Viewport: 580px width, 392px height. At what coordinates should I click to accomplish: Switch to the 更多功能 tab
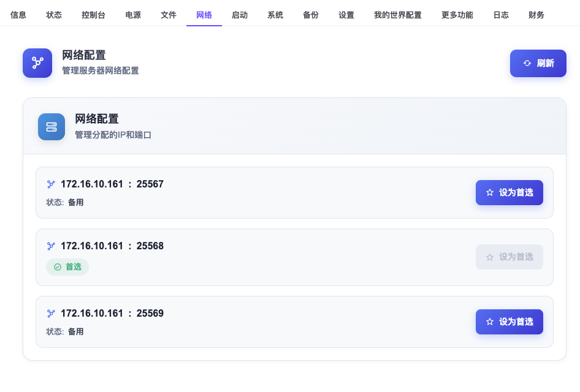tap(457, 15)
